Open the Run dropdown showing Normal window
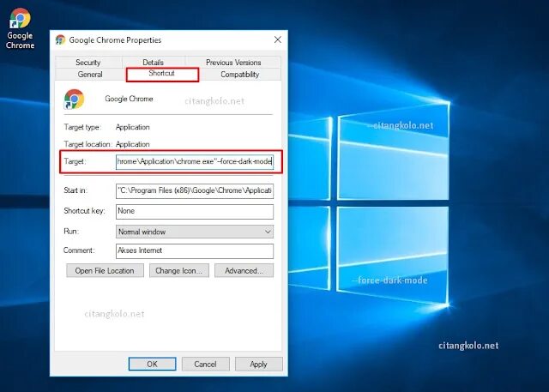 (x=195, y=232)
